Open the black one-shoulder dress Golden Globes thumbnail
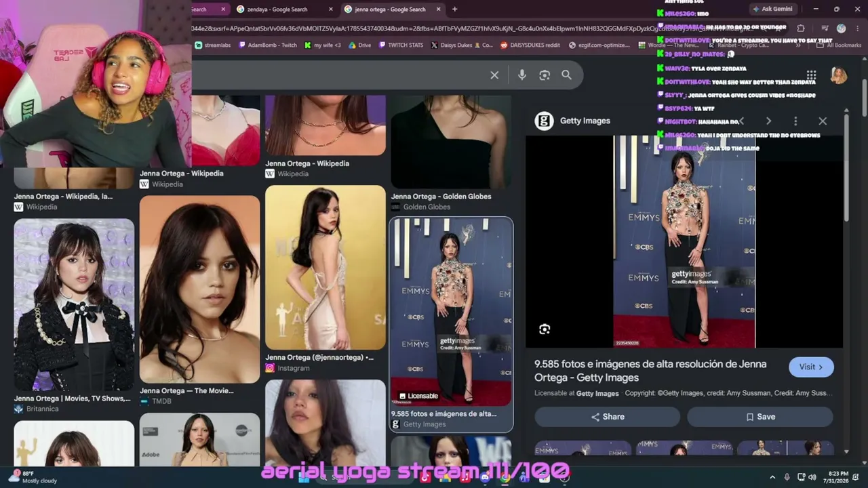The image size is (868, 488). coord(451,141)
